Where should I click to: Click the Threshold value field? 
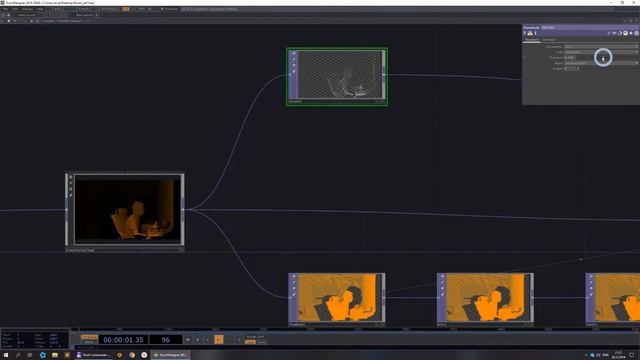tap(570, 58)
